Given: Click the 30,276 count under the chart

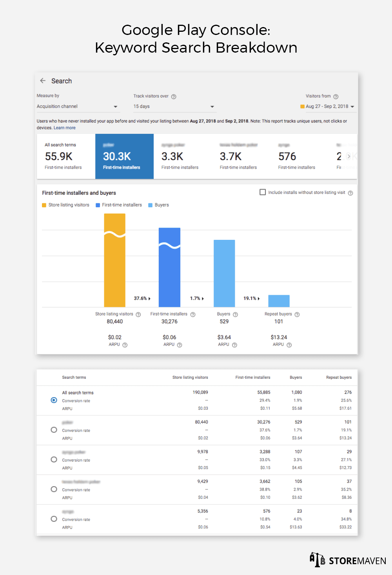Looking at the screenshot, I should pyautogui.click(x=169, y=321).
